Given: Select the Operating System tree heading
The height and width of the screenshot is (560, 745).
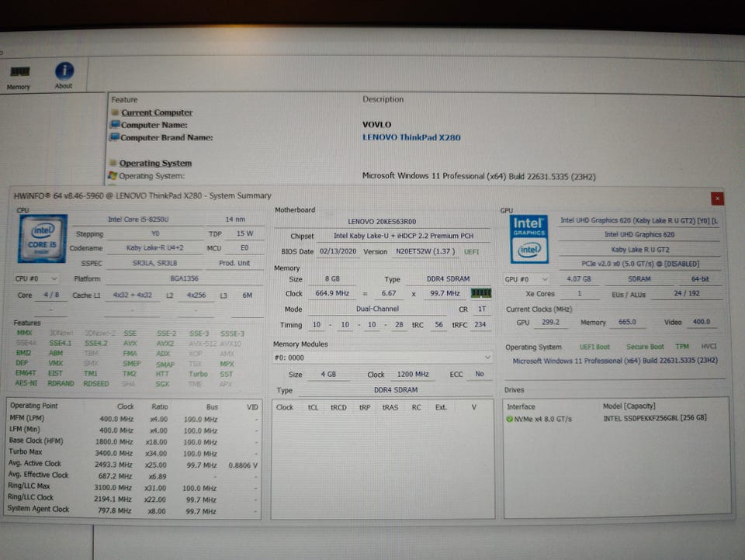Looking at the screenshot, I should [155, 163].
